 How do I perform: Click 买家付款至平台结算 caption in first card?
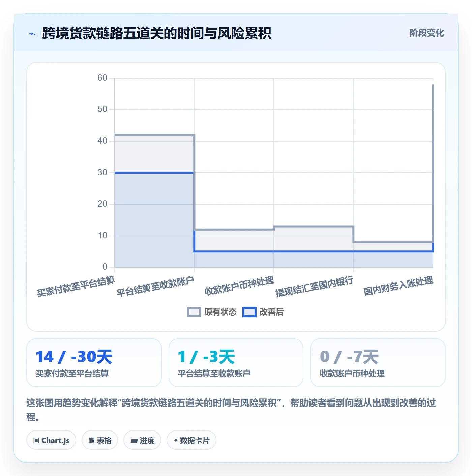click(72, 374)
